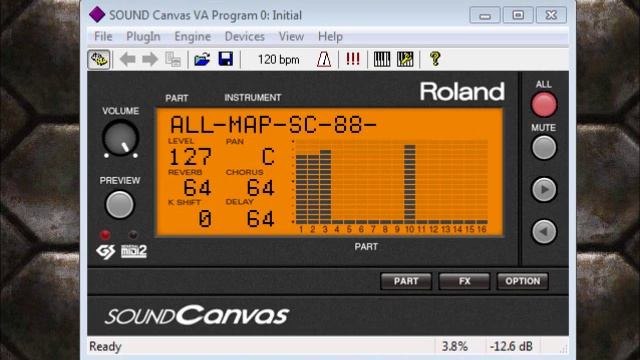The image size is (640, 360).
Task: Click the previous program left arrow
Action: pyautogui.click(x=128, y=60)
